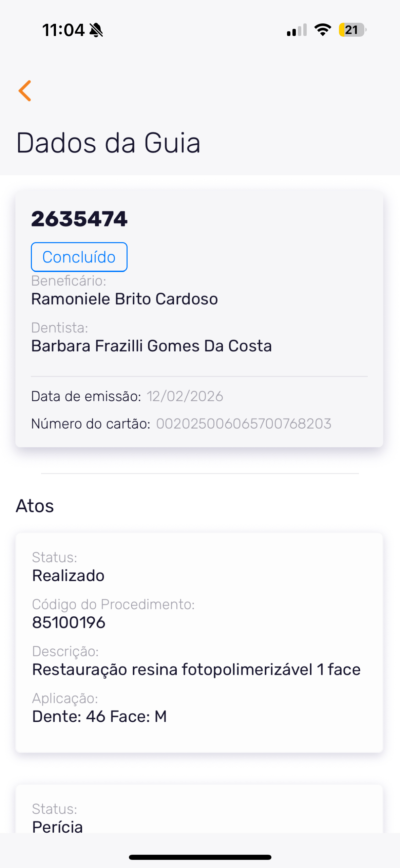Tap beneficiary name Ramoniele Brito Cardoso
The width and height of the screenshot is (400, 868).
pos(125,299)
